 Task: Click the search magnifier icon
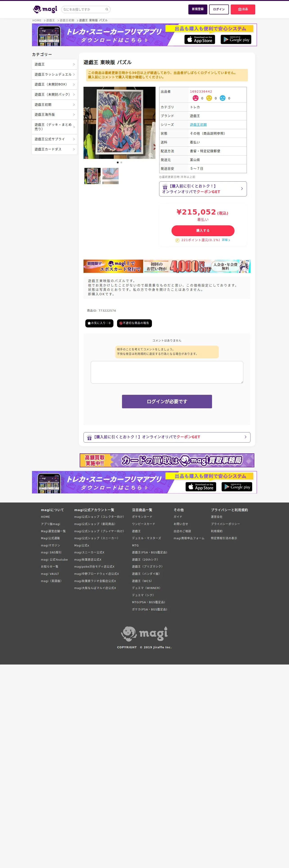pos(107,9)
